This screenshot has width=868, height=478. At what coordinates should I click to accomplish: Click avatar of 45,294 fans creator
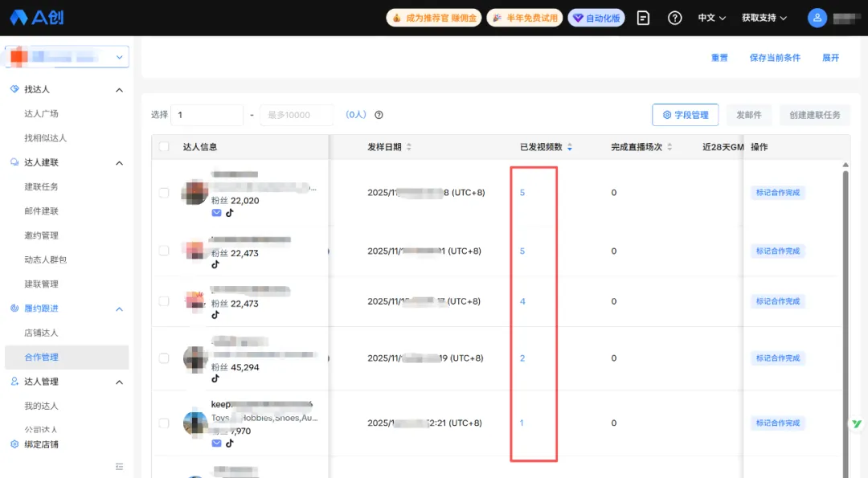point(195,359)
